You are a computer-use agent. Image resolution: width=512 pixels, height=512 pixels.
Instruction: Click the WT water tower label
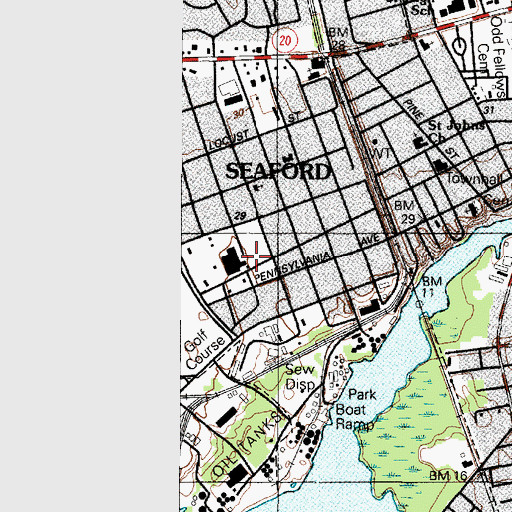(380, 153)
